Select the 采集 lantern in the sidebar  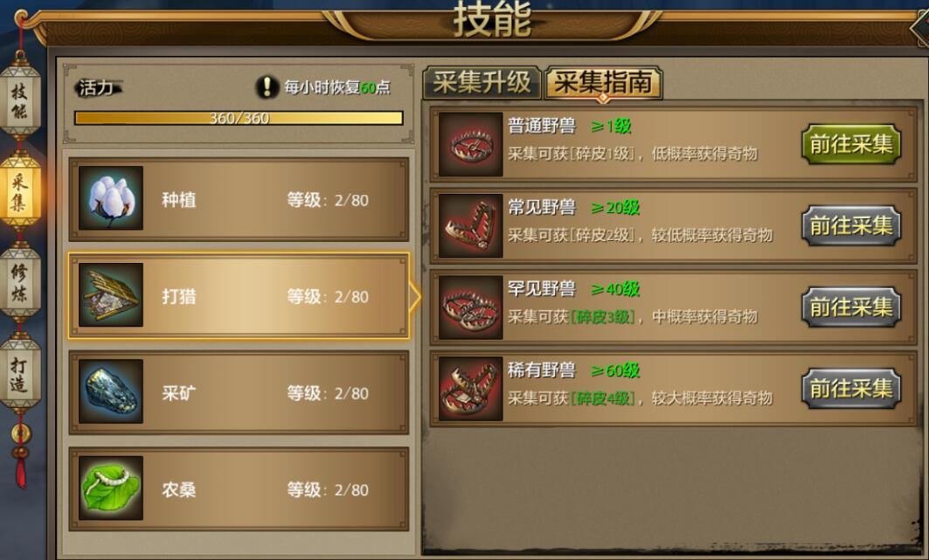click(x=19, y=191)
